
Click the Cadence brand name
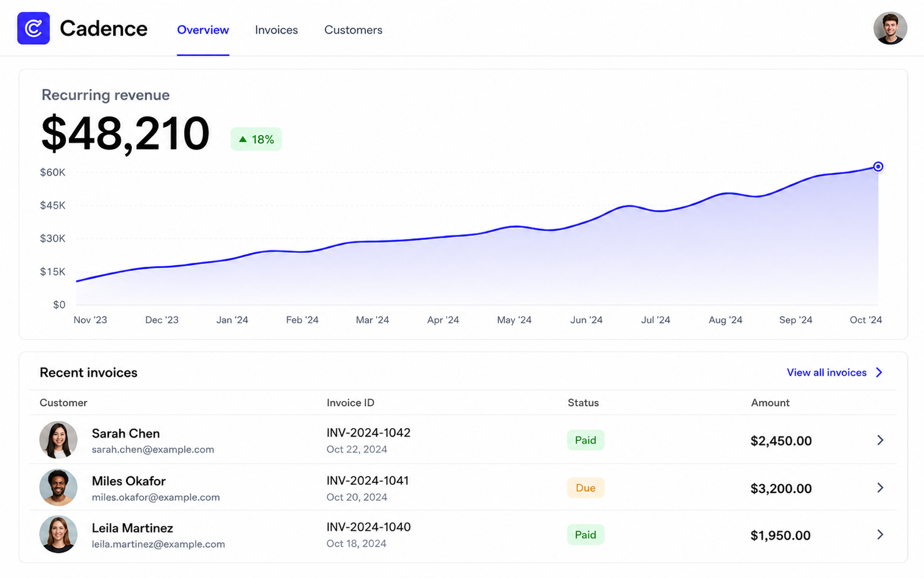coord(104,29)
